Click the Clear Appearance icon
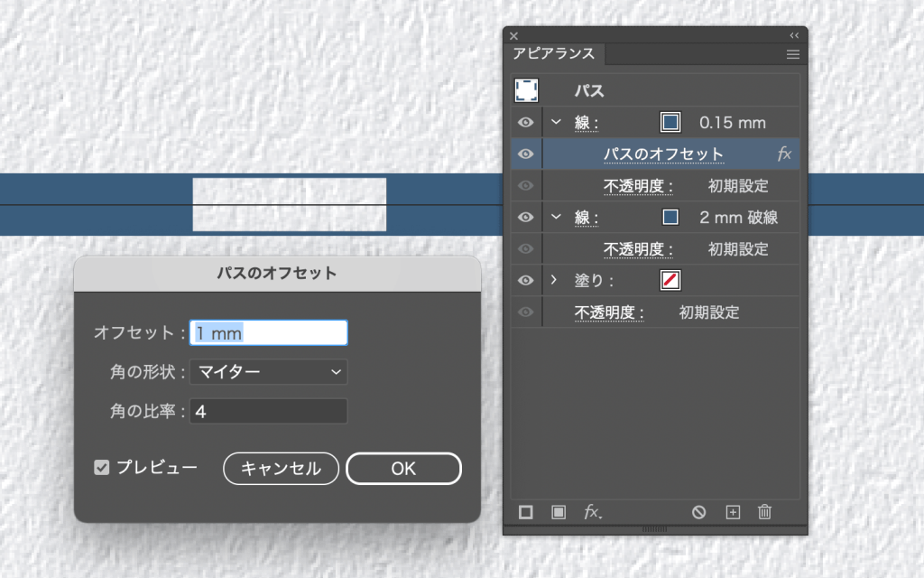The height and width of the screenshot is (578, 924). pyautogui.click(x=698, y=512)
